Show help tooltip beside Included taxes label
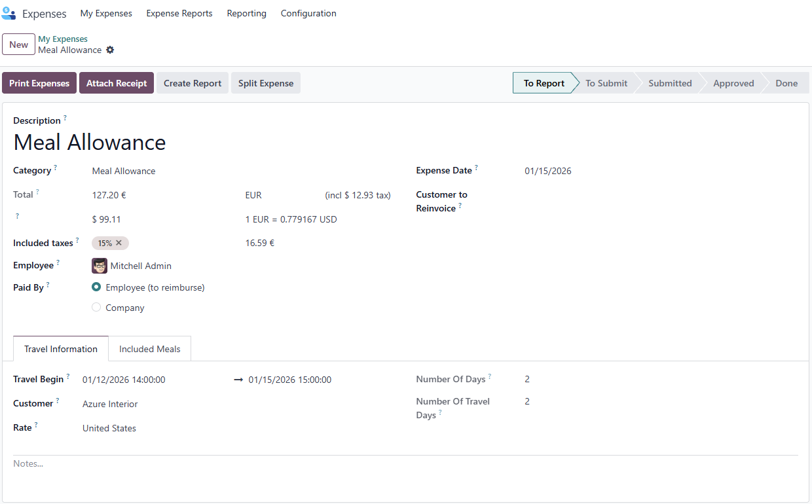Viewport: 812px width, 504px height. (77, 240)
